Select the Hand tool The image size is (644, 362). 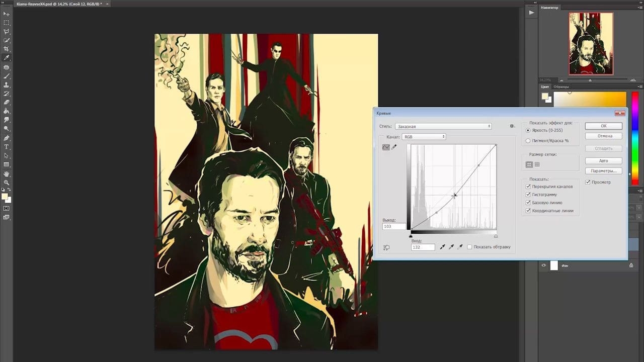click(7, 174)
